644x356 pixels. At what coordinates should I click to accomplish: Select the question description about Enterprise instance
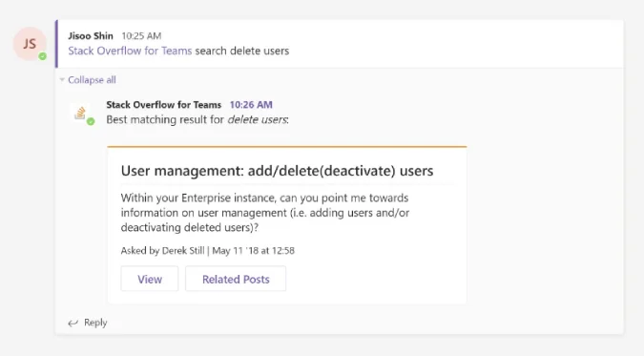click(x=265, y=213)
